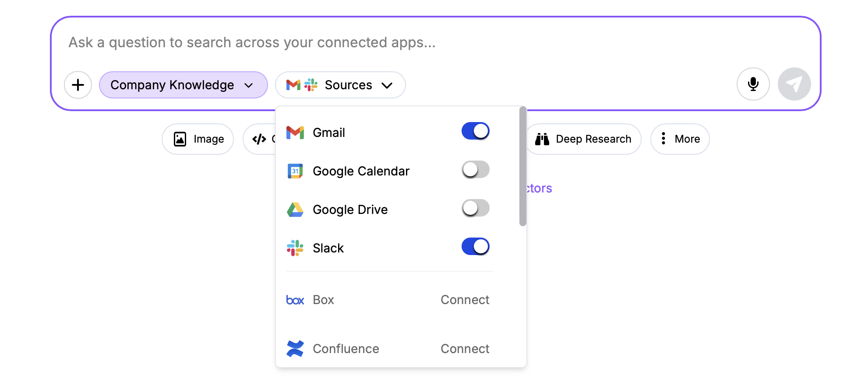
Task: Disable the Gmail source toggle
Action: click(x=475, y=131)
